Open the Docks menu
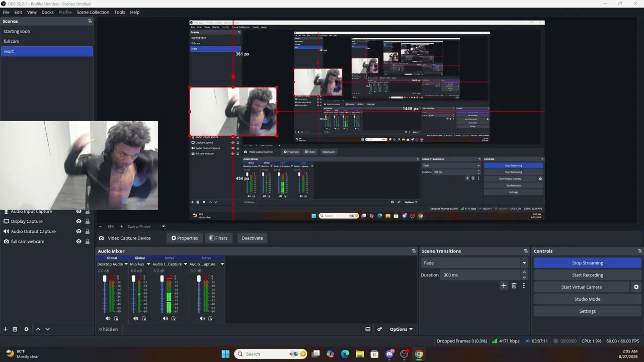This screenshot has height=362, width=644. (47, 12)
